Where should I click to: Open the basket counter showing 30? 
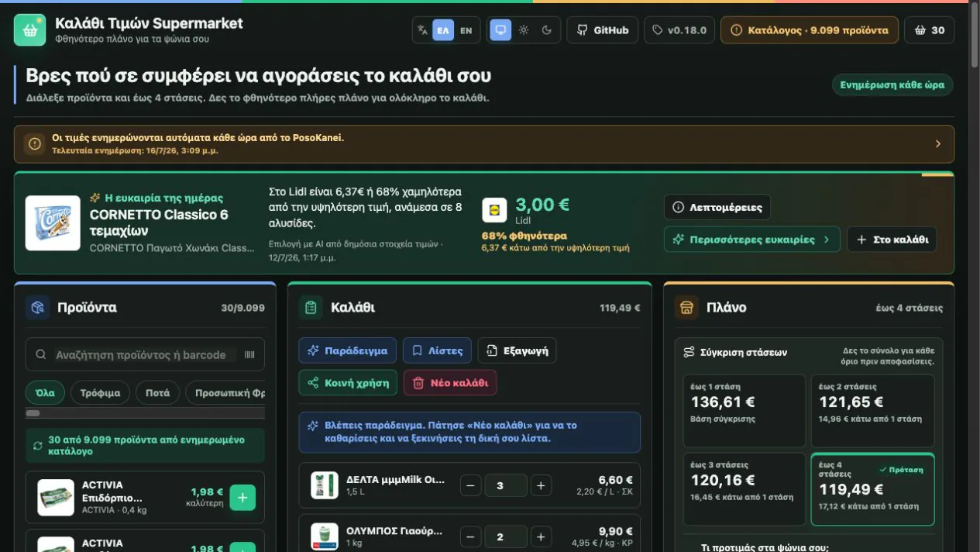click(x=930, y=30)
